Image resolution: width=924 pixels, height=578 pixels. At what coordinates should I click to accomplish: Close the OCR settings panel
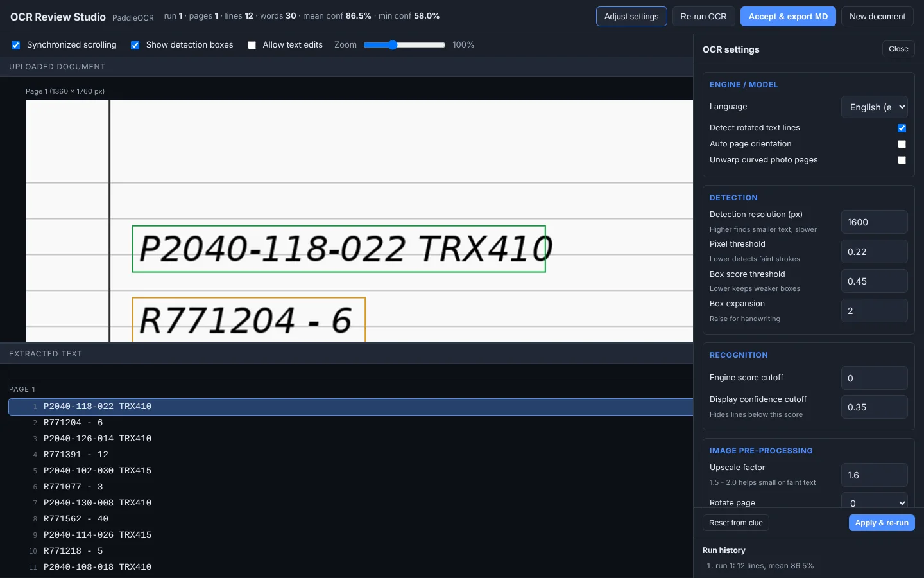coord(898,49)
